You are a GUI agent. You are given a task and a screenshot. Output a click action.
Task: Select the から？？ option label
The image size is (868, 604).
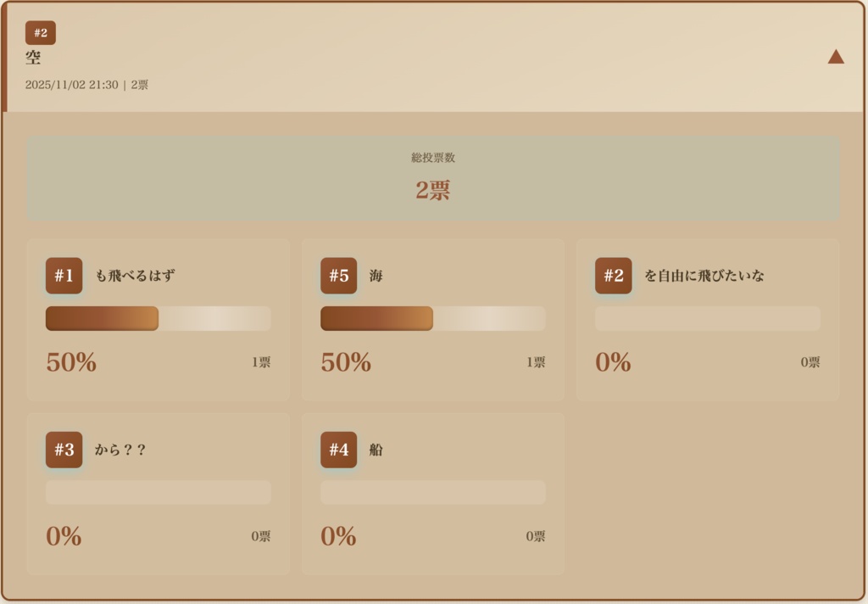point(120,450)
